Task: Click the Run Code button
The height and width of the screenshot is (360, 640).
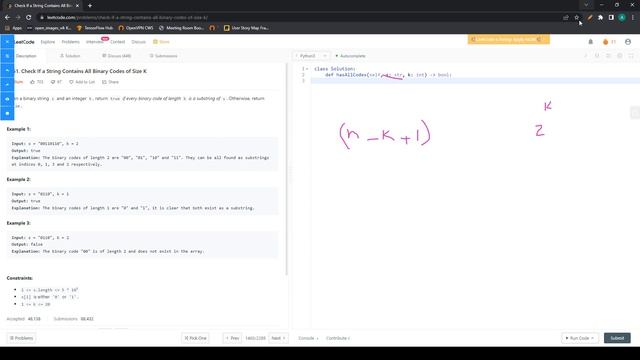Action: tap(580, 338)
